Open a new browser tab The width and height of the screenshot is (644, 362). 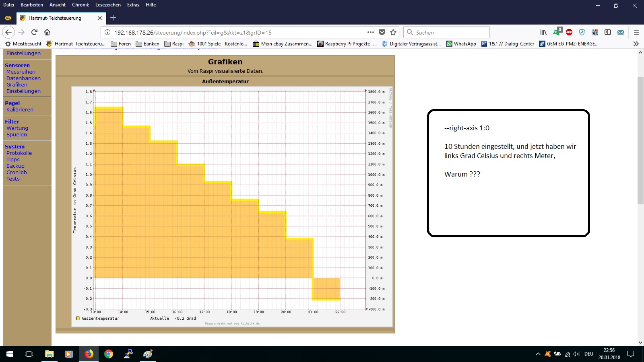point(113,18)
